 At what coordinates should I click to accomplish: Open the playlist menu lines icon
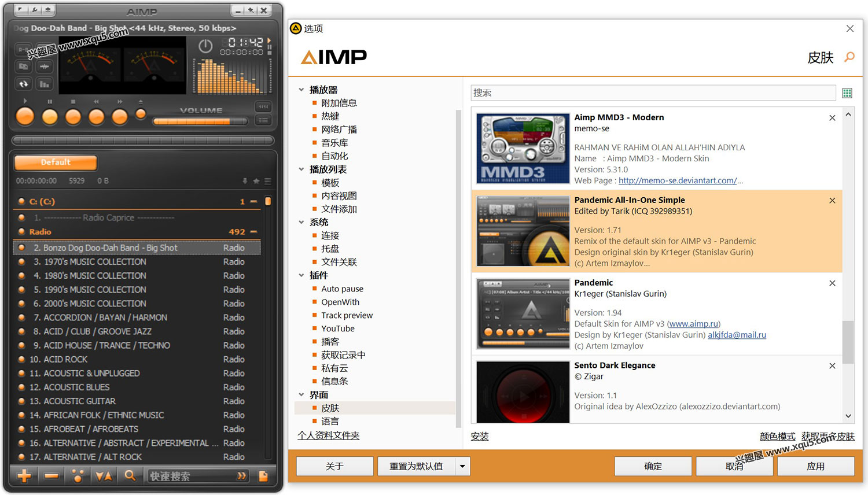point(267,181)
